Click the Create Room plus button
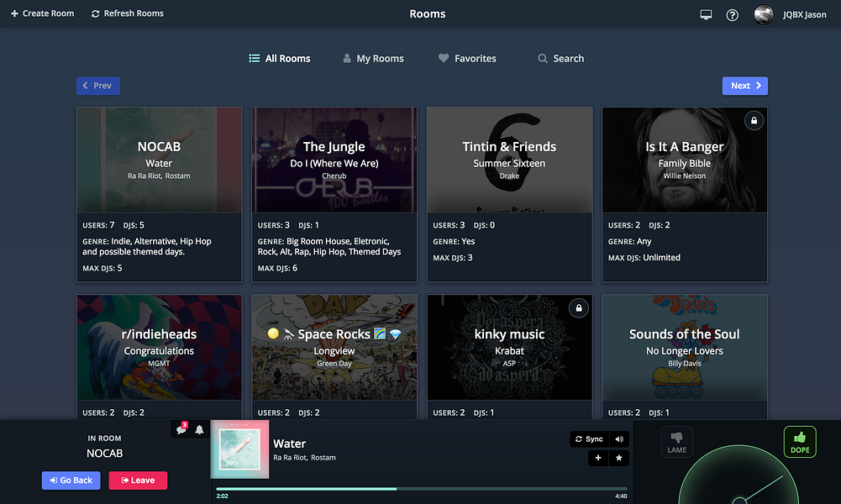This screenshot has height=504, width=841. pyautogui.click(x=42, y=13)
